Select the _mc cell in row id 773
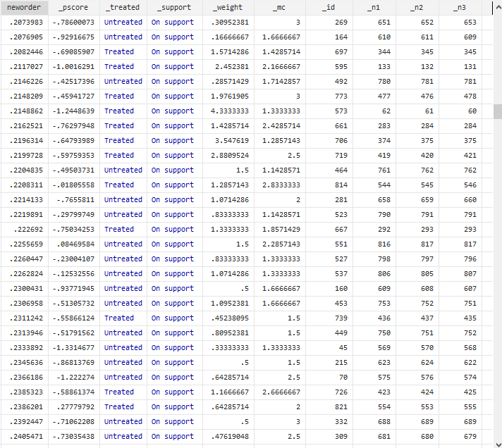Image resolution: width=502 pixels, height=448 pixels. coord(280,97)
